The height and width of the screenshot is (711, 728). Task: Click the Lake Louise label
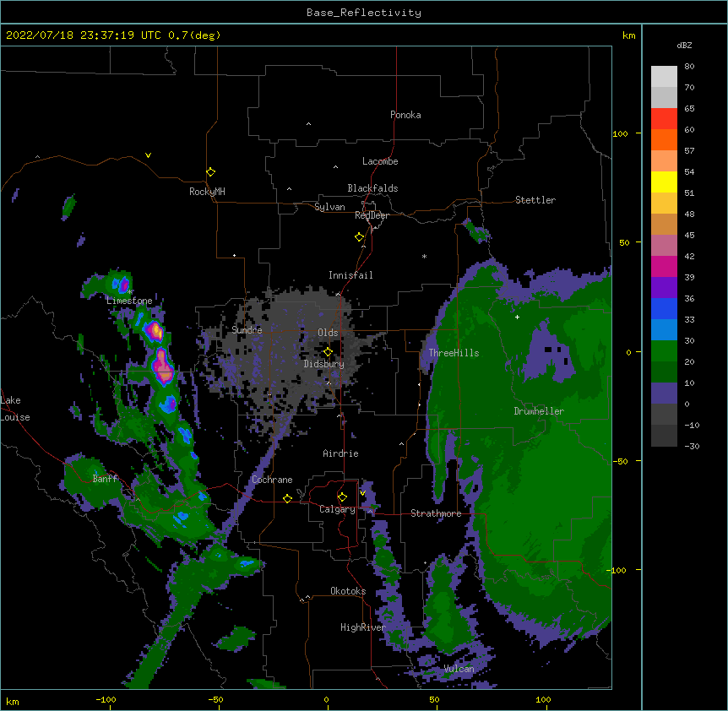pos(15,409)
